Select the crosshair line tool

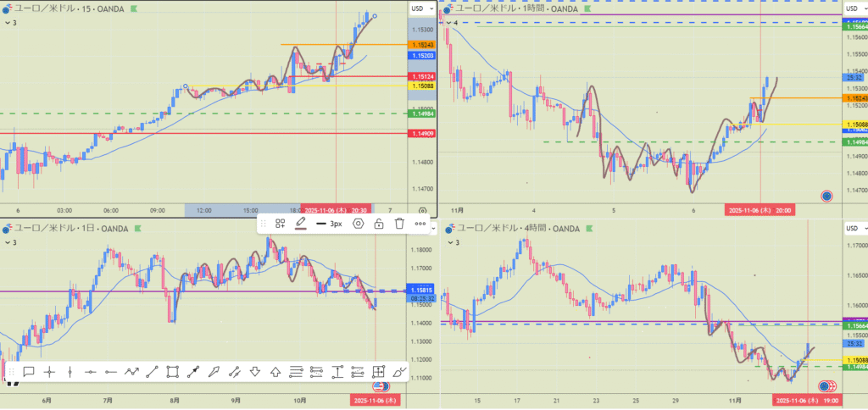point(49,371)
